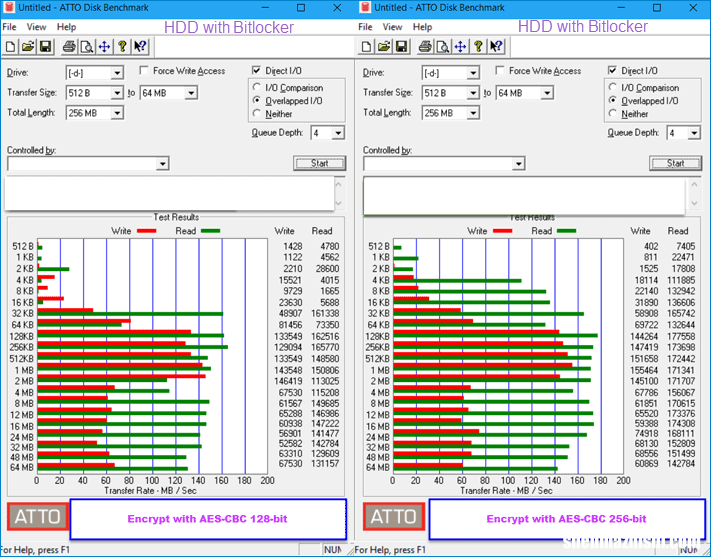The image size is (711, 557).
Task: Select Overlapped I/O radio in right window
Action: pyautogui.click(x=613, y=100)
